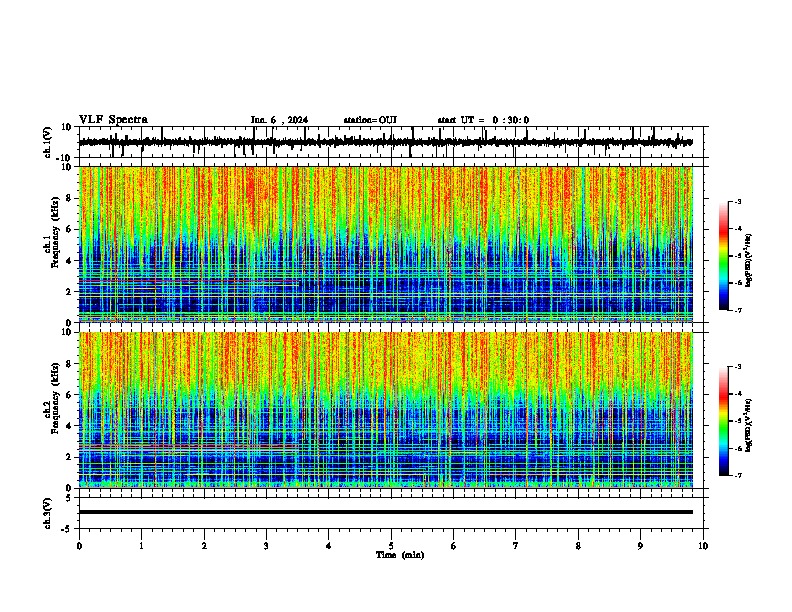Click the "VLF Spectra" title text
Viewport: 792px width, 612px height.
pyautogui.click(x=113, y=120)
